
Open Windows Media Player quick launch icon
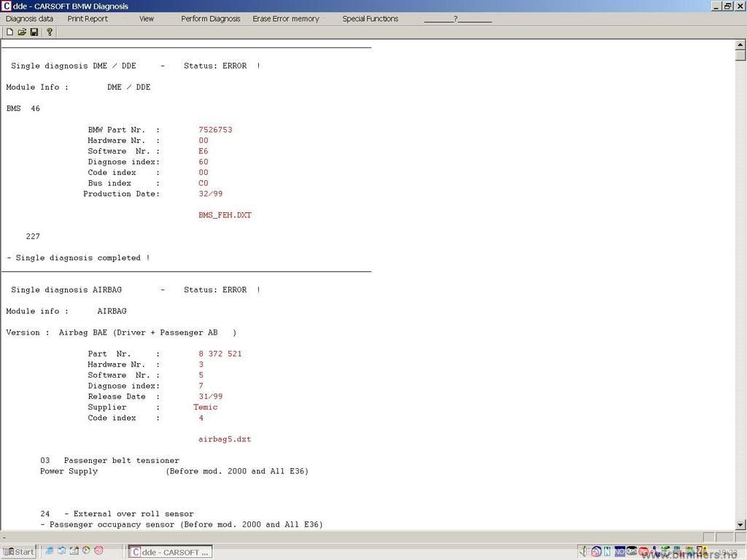pos(86,551)
